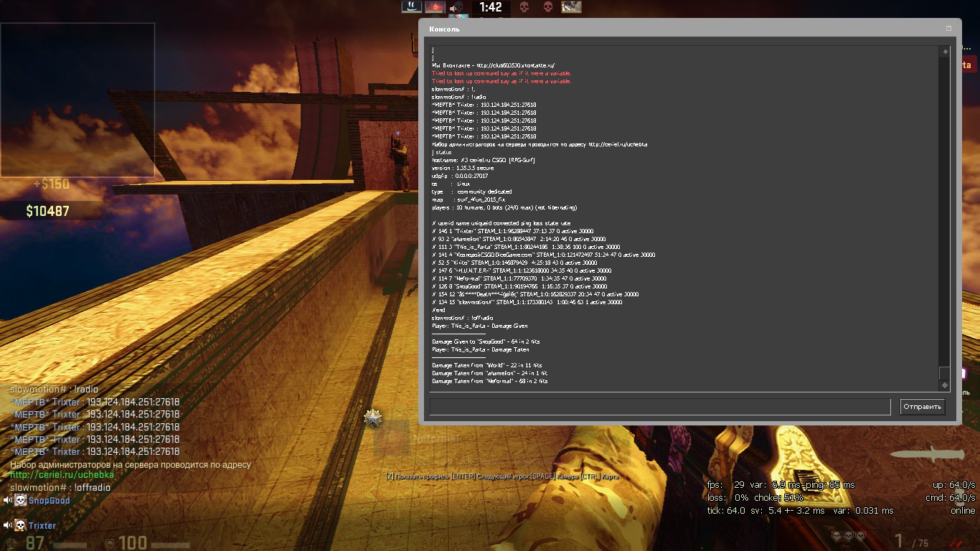The height and width of the screenshot is (551, 980).
Task: Click the 'up: 64.0/s' net graph entry
Action: point(954,485)
